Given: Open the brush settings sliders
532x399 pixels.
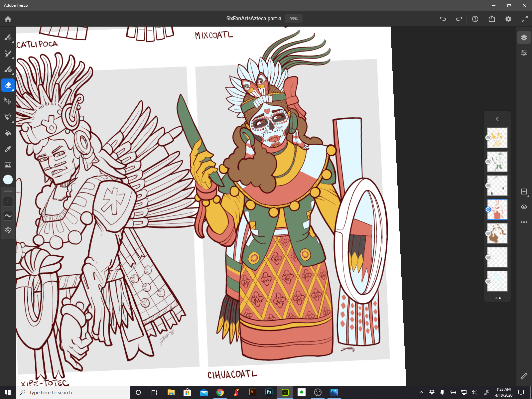Looking at the screenshot, I should (x=8, y=230).
